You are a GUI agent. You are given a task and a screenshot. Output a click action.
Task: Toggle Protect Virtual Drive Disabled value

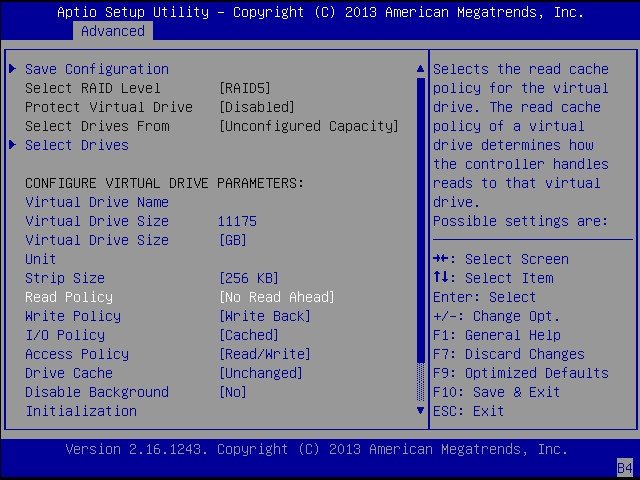pyautogui.click(x=257, y=107)
